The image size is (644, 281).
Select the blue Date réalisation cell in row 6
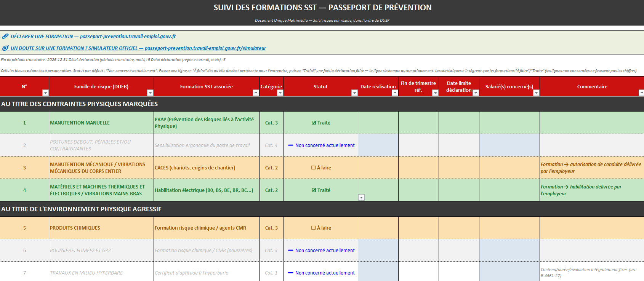click(378, 250)
